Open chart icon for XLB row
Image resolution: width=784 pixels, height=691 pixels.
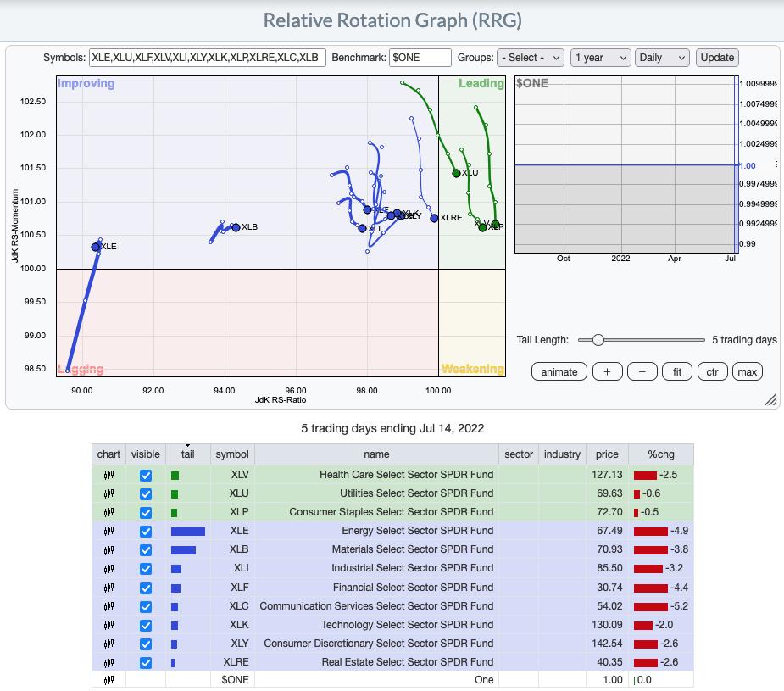(108, 550)
